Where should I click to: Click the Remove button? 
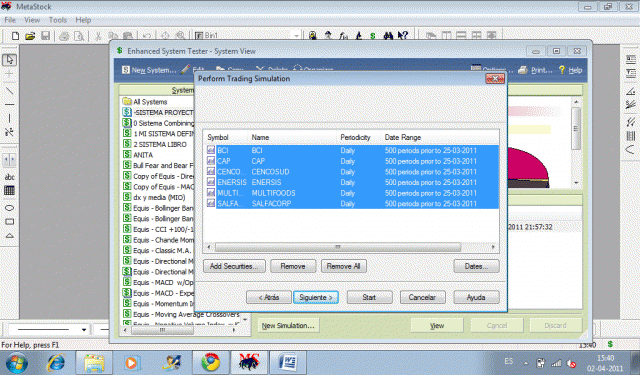pos(293,266)
